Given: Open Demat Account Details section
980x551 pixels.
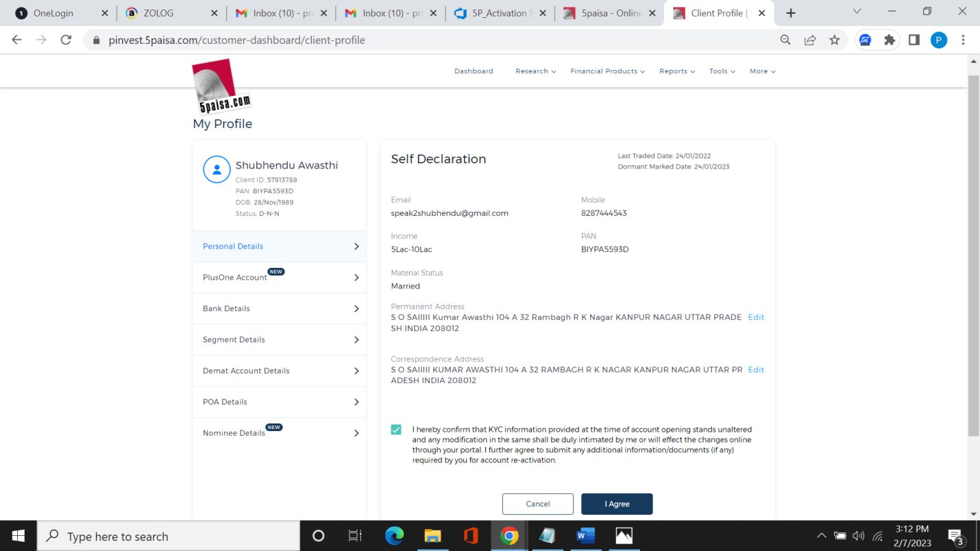Looking at the screenshot, I should (279, 371).
